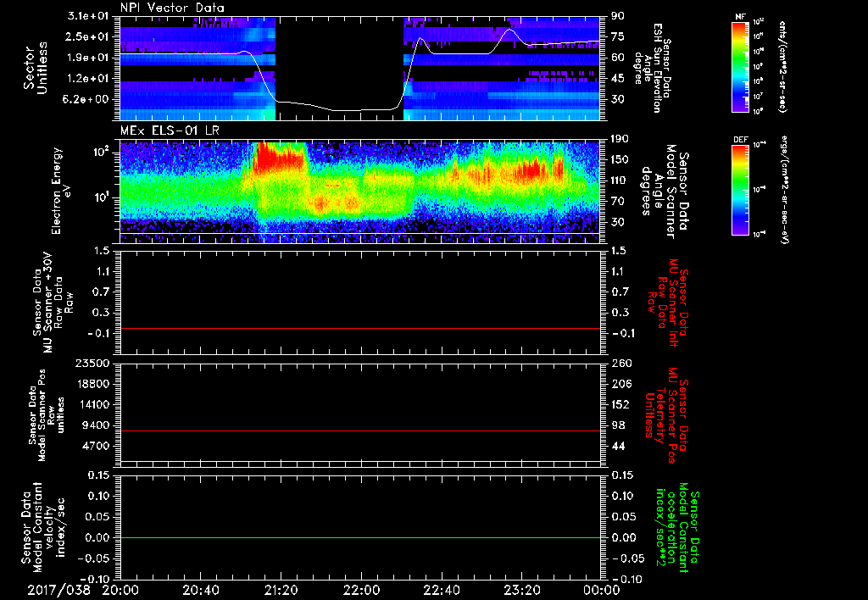Click the 23:20 time axis label
868x600 pixels.
521,590
